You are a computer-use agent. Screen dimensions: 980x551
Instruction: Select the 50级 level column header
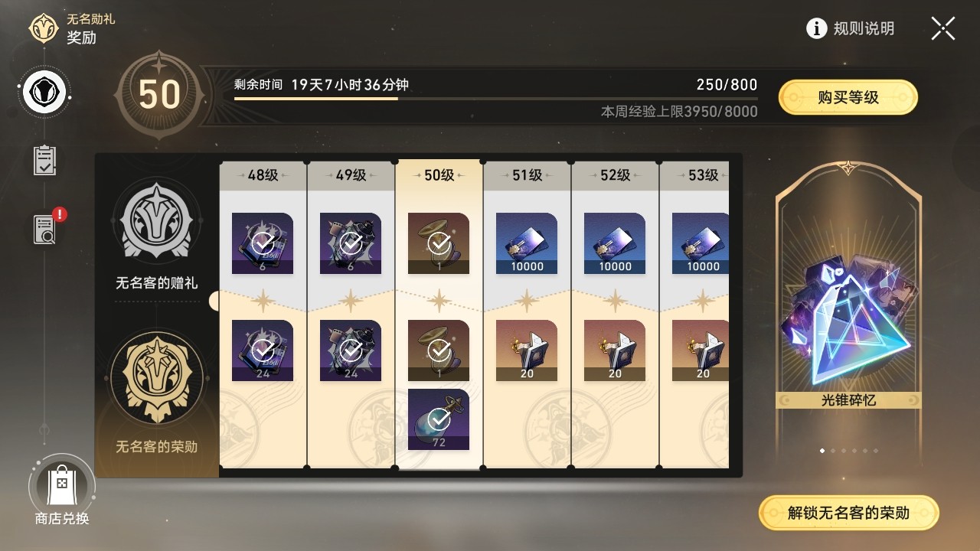pyautogui.click(x=439, y=175)
